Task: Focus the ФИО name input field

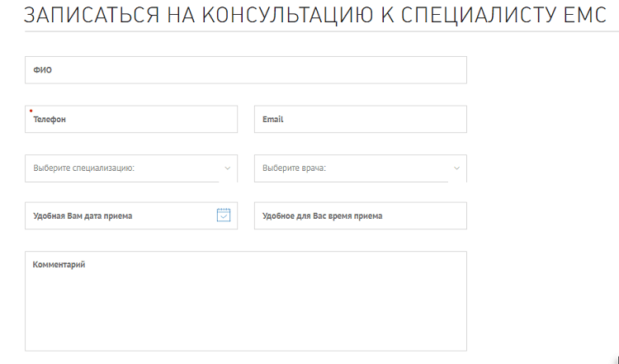Action: click(246, 70)
